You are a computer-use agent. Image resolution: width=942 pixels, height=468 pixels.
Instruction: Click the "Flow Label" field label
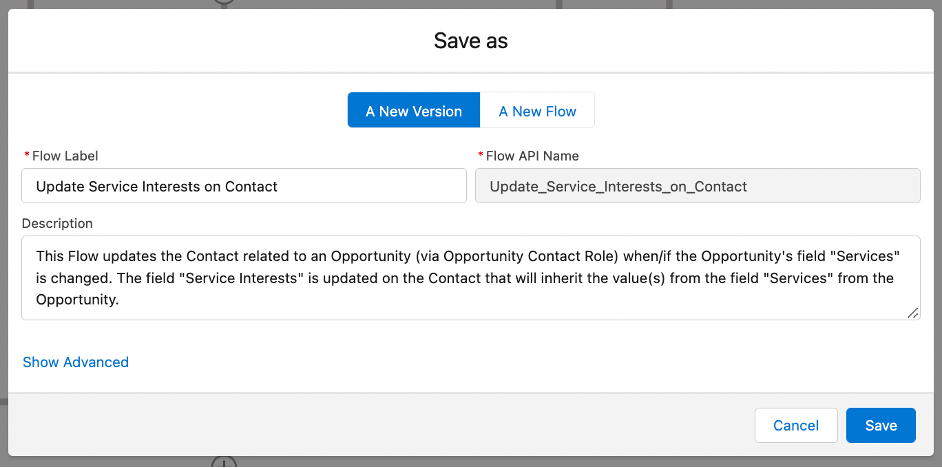point(65,156)
